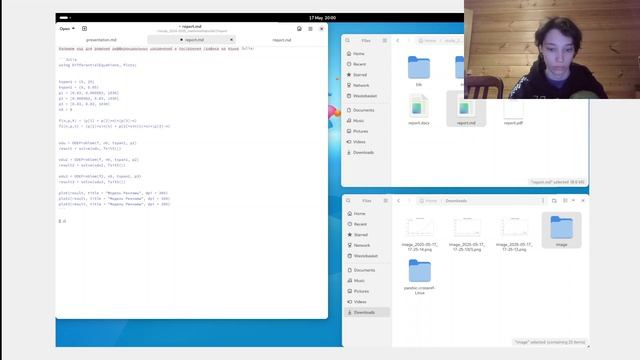
Task: Select report.md file in upper Files window
Action: coord(466,109)
